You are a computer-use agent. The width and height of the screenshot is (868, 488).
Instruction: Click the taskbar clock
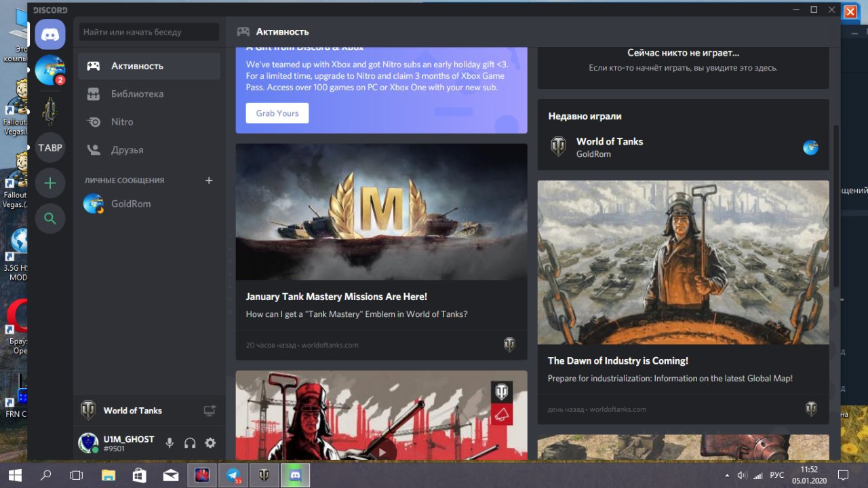pos(808,475)
